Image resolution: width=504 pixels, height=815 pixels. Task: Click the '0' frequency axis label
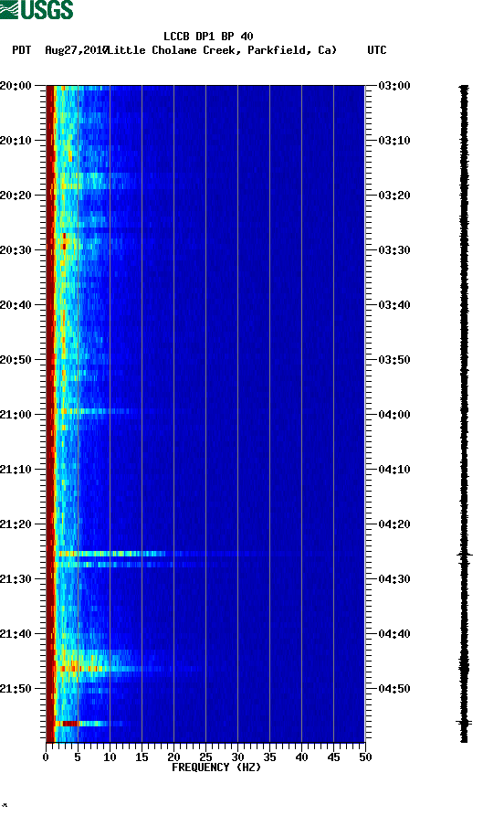click(x=46, y=757)
